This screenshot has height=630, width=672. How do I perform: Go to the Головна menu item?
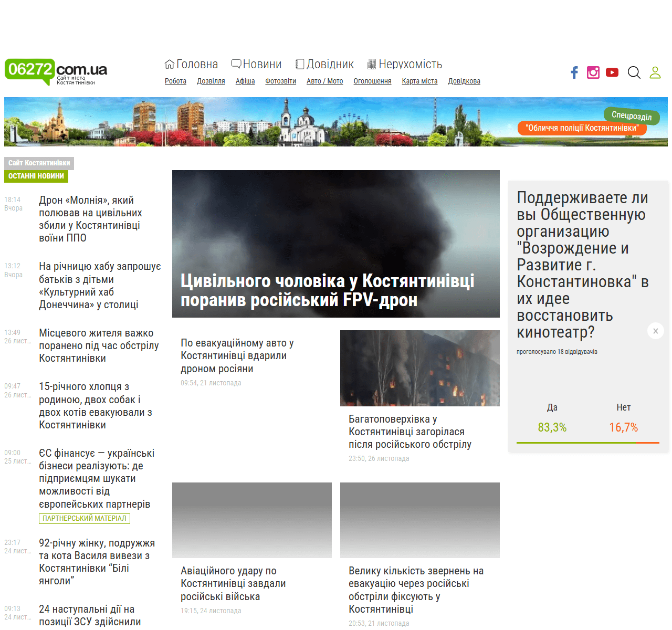[192, 64]
